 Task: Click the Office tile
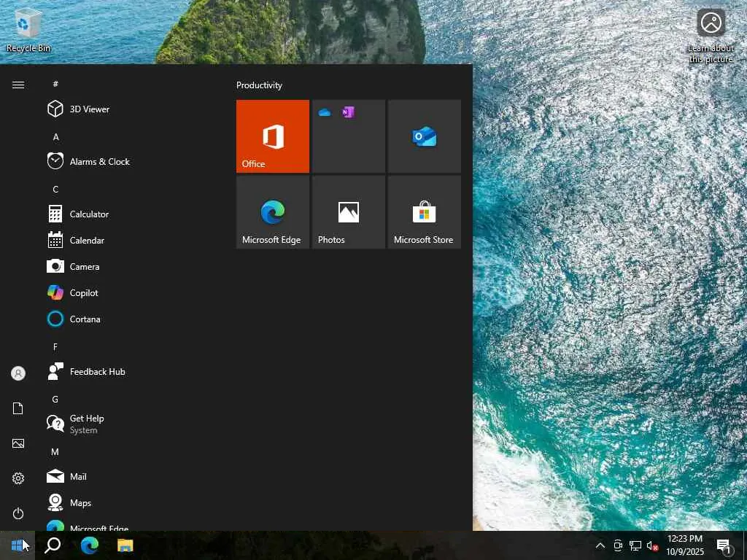(x=273, y=136)
